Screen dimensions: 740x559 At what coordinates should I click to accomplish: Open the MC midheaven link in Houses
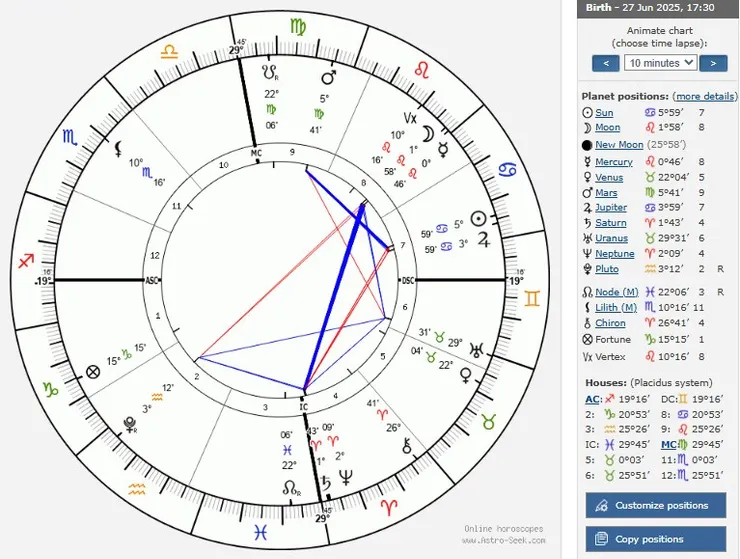(x=669, y=445)
